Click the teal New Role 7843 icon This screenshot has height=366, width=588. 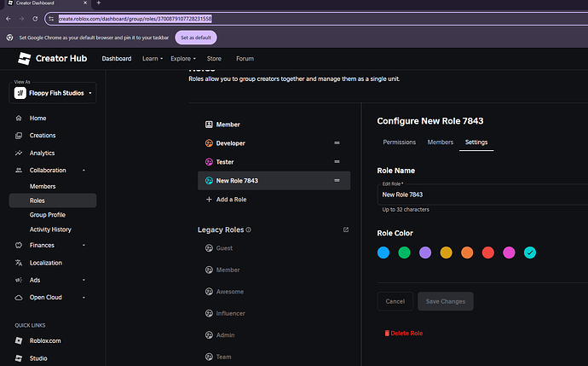point(209,181)
